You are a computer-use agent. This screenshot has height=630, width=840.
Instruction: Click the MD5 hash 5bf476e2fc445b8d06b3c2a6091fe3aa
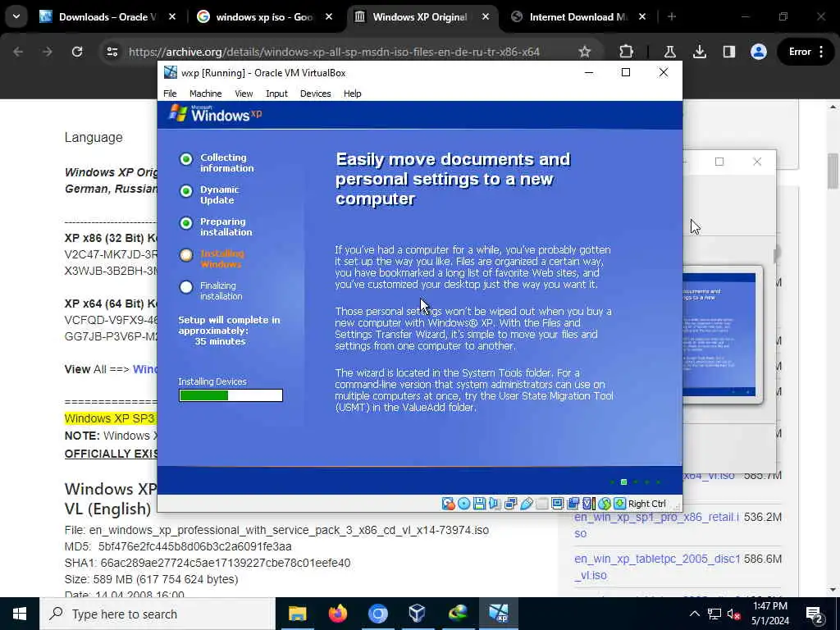pyautogui.click(x=195, y=546)
